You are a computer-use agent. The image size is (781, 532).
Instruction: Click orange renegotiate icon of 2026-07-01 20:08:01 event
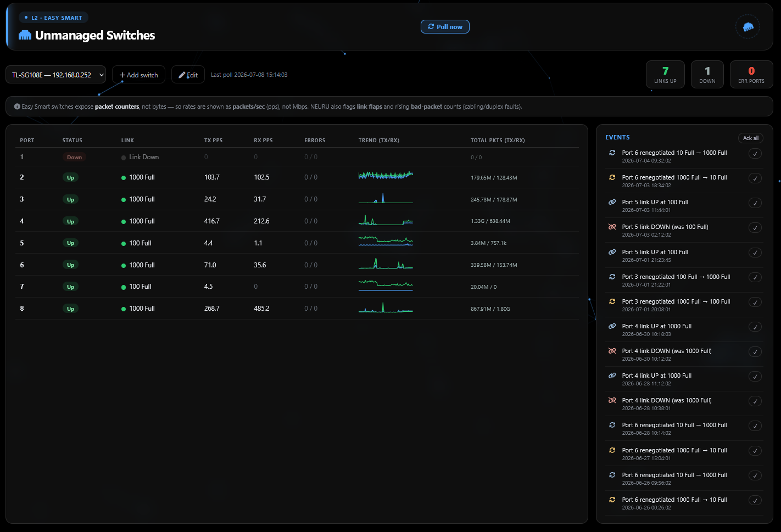(x=612, y=301)
